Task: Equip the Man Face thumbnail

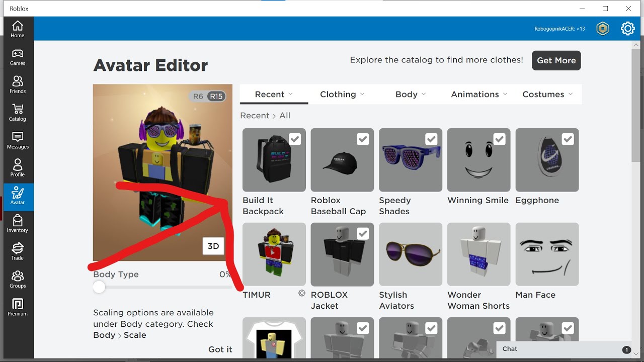Action: tap(547, 254)
